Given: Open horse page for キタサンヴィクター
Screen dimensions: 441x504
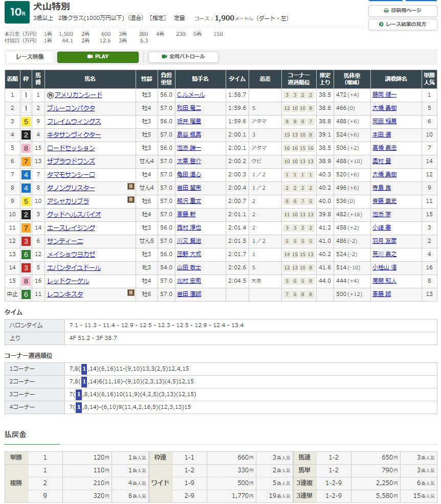Looking at the screenshot, I should (x=74, y=135).
